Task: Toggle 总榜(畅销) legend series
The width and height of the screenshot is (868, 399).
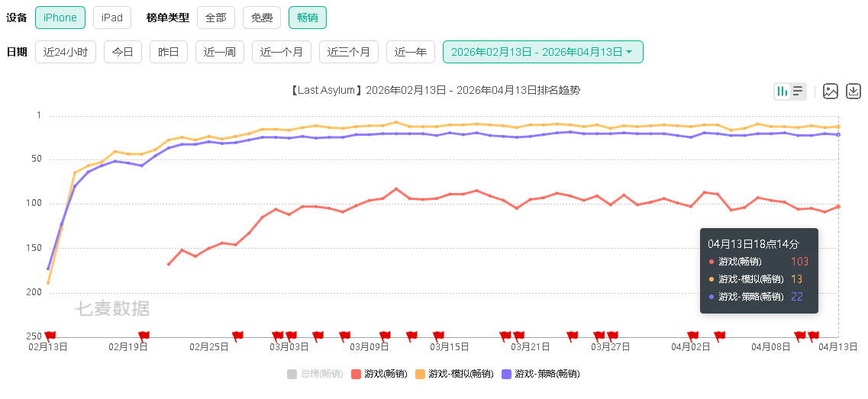Action: tap(314, 374)
